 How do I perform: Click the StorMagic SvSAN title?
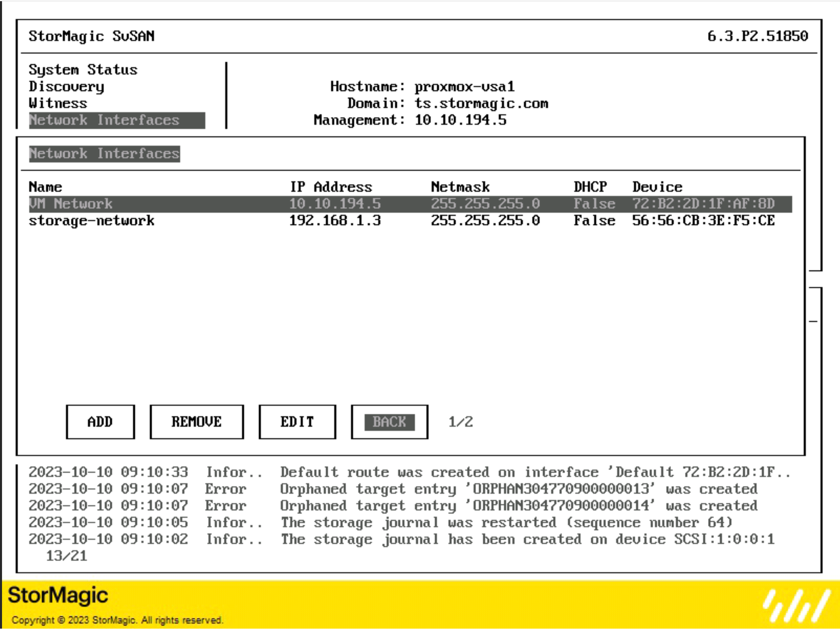pyautogui.click(x=91, y=36)
